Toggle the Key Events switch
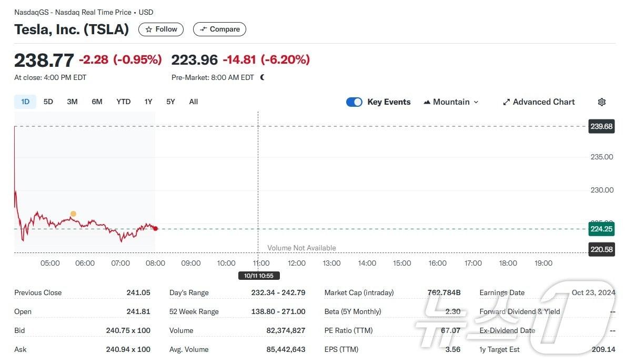The width and height of the screenshot is (625, 364). (354, 102)
